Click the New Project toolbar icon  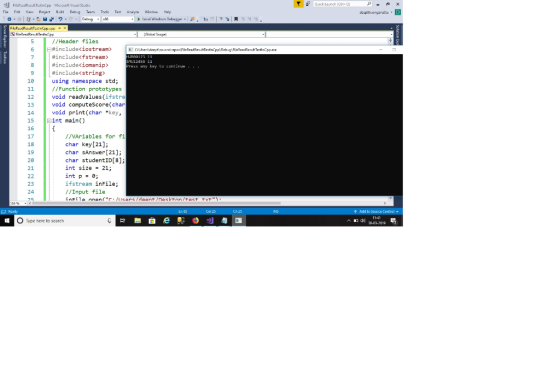[x=29, y=19]
